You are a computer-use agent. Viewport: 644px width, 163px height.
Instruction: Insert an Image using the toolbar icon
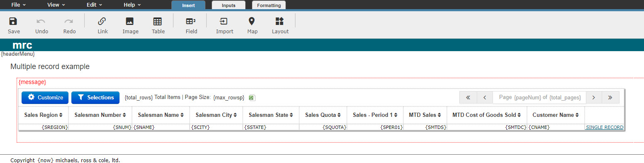pos(130,22)
